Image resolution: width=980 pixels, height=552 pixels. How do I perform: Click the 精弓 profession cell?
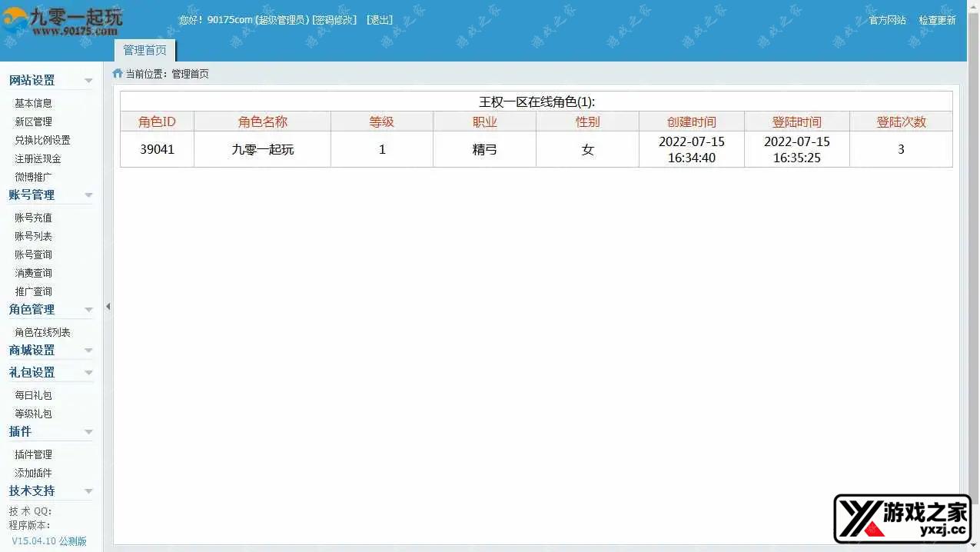pyautogui.click(x=485, y=149)
